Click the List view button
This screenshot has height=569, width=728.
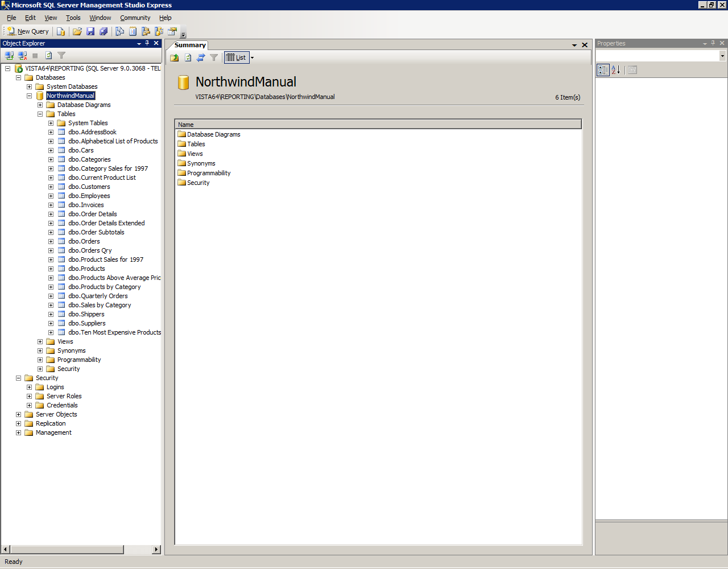pyautogui.click(x=237, y=57)
